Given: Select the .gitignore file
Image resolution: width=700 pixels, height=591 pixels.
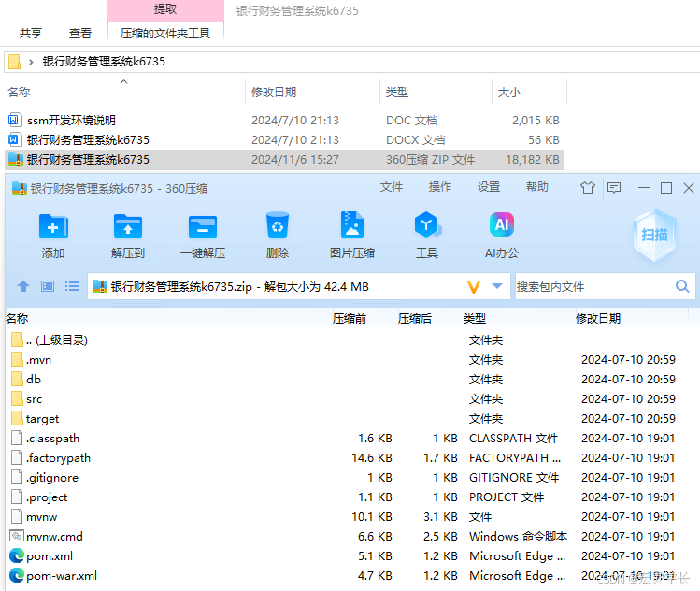Looking at the screenshot, I should [x=52, y=478].
